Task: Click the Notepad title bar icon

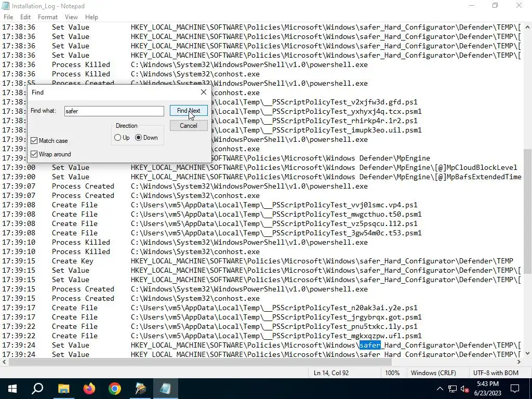Action: [5, 6]
